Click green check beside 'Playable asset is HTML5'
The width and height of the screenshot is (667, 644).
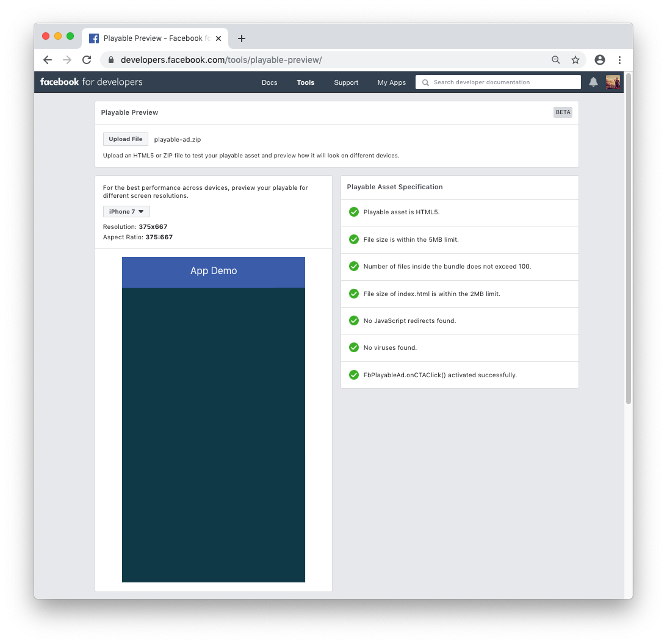354,212
